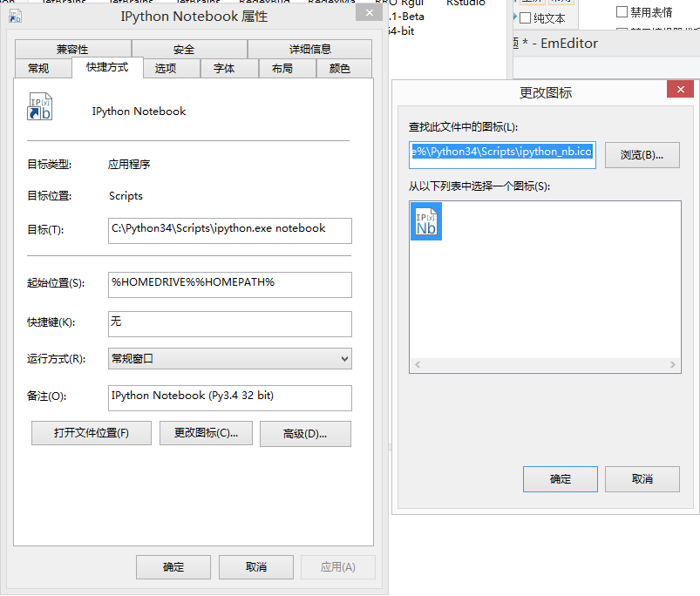Screen dimensions: 700x596
Task: Open the 详细信息 tab
Action: pos(309,49)
